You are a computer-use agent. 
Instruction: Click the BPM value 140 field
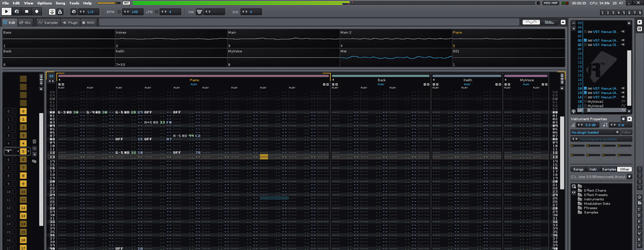[x=133, y=12]
